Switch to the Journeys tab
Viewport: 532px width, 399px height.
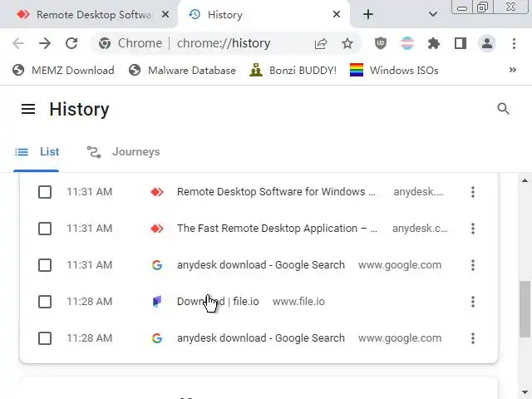coord(123,151)
